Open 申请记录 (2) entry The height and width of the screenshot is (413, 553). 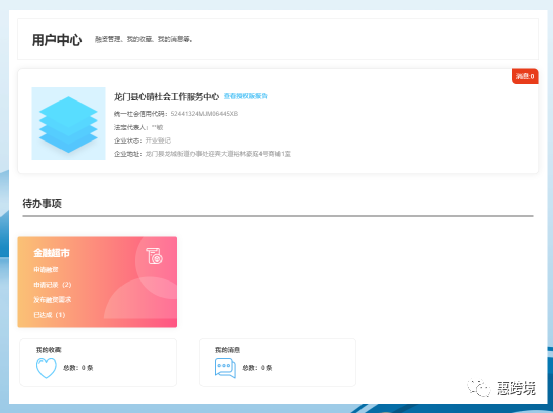(52, 285)
